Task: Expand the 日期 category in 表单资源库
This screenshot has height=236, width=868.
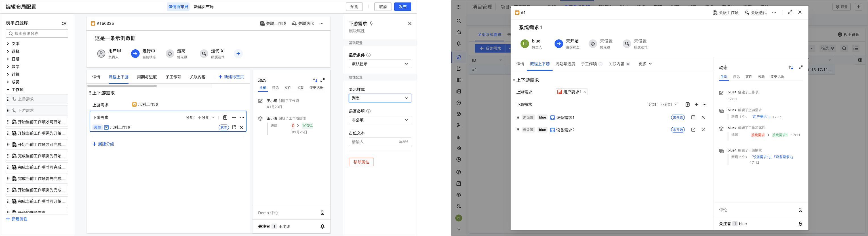Action: click(8, 59)
